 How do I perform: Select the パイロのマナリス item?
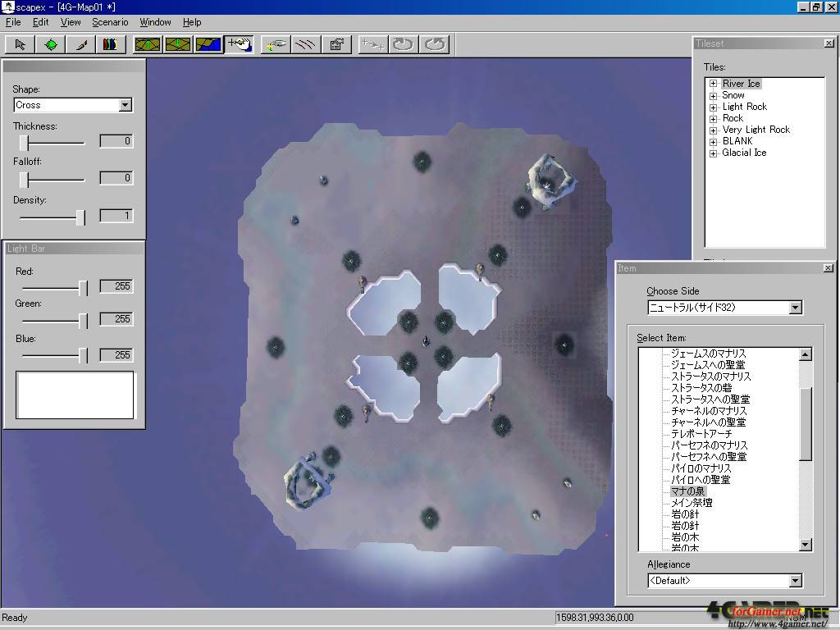click(x=701, y=468)
